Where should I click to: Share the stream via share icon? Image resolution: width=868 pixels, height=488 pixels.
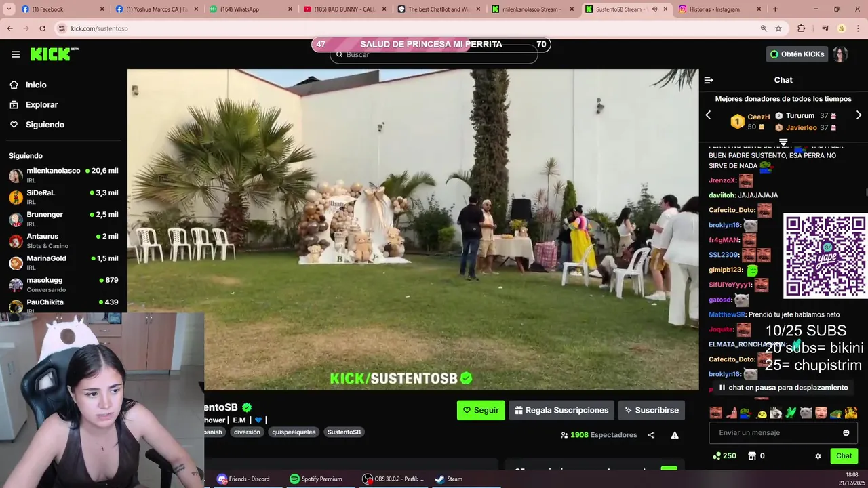[651, 435]
